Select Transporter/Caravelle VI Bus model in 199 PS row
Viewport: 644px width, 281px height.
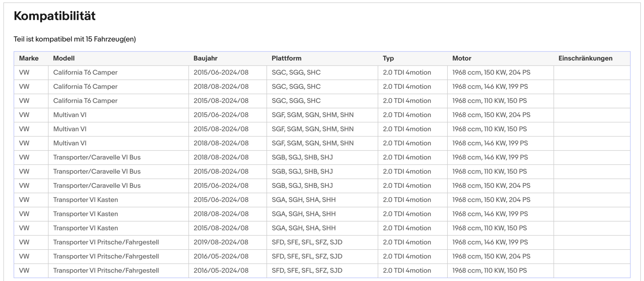[97, 157]
